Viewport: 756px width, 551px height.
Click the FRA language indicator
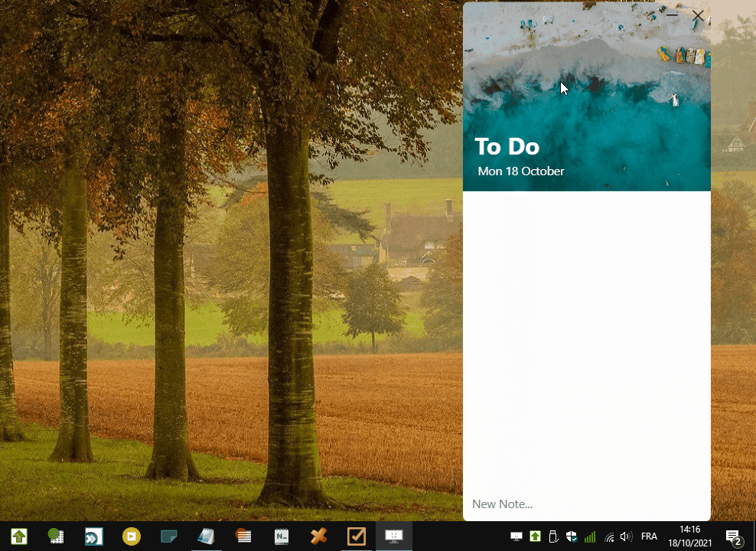[x=649, y=536]
